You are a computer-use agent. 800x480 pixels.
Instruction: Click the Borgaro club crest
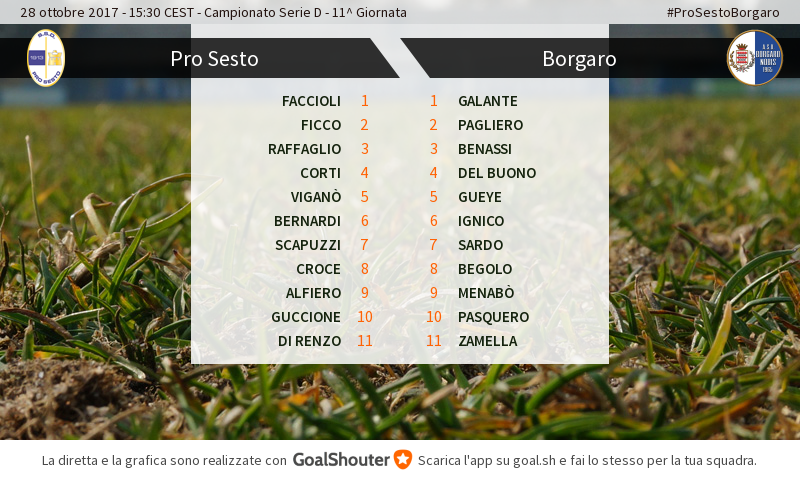(755, 58)
